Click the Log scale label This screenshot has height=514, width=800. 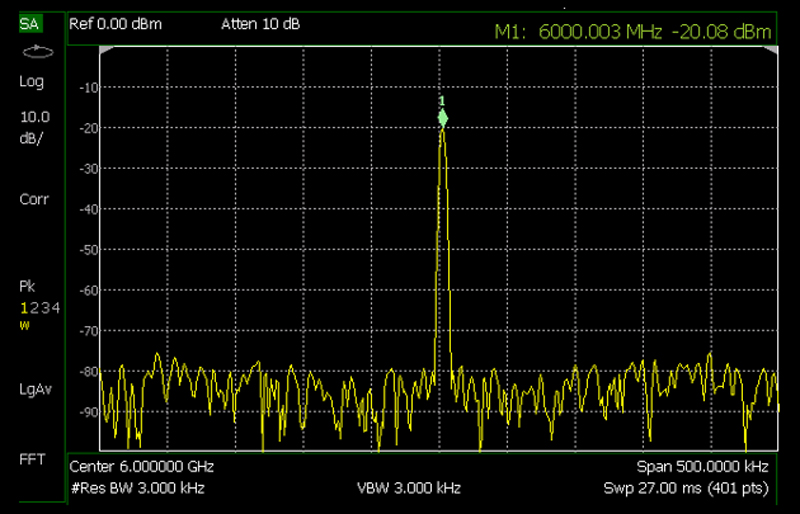(32, 82)
